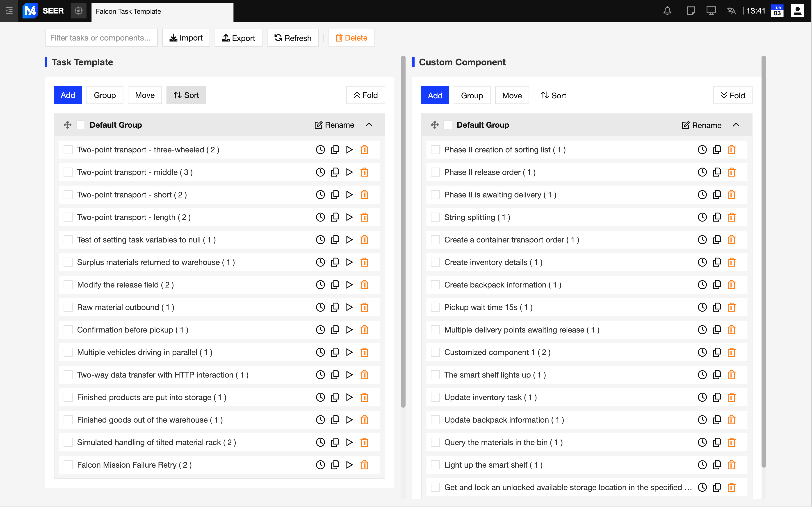The height and width of the screenshot is (507, 812).
Task: Click Fold in Custom Component panel
Action: (732, 95)
